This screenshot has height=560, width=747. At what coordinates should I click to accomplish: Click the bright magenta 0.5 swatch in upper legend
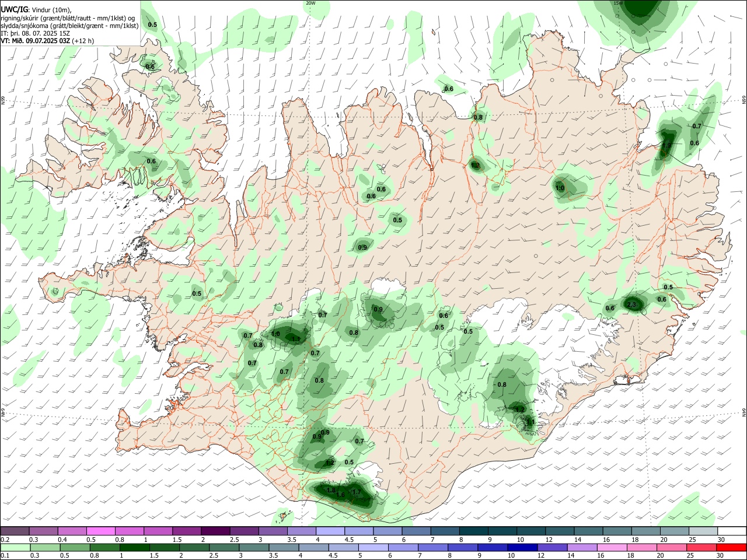[100, 531]
